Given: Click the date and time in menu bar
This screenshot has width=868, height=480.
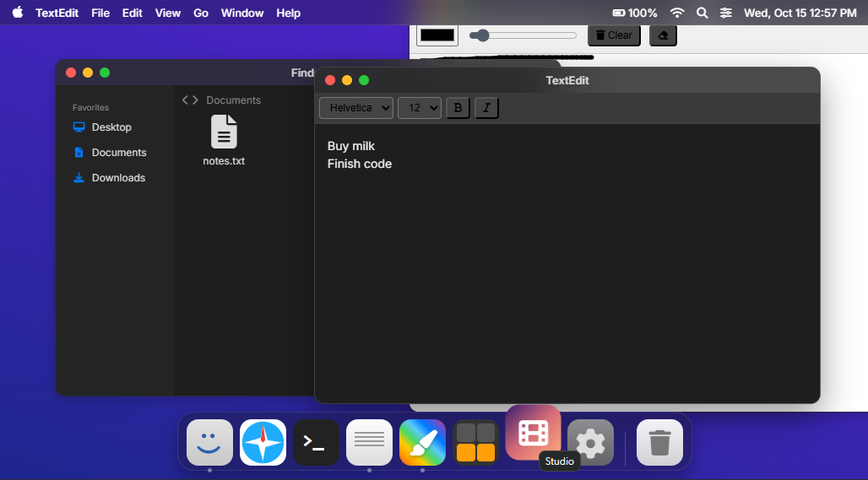Looking at the screenshot, I should tap(800, 13).
